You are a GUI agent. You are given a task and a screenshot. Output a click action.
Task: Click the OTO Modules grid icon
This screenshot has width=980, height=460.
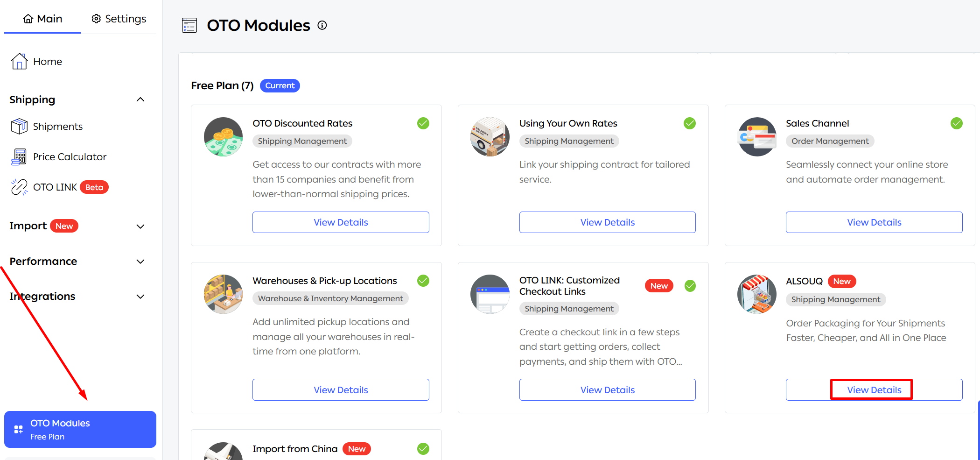(x=19, y=429)
